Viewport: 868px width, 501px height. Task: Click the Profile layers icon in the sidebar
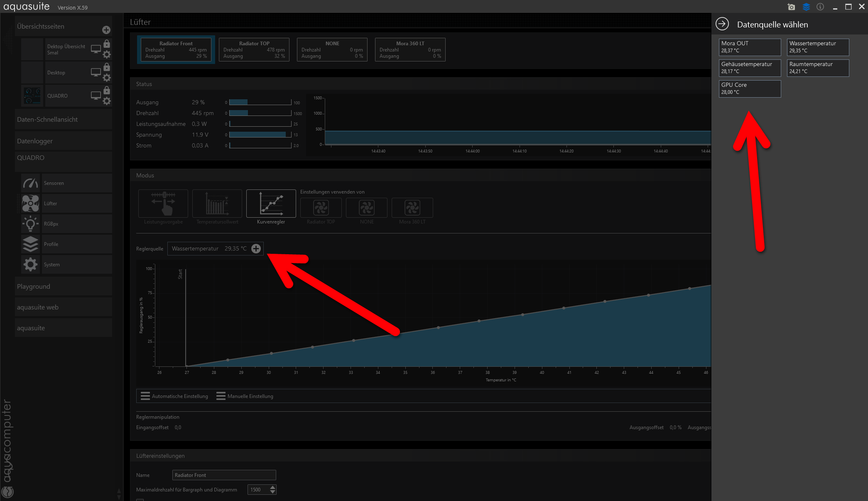(30, 244)
